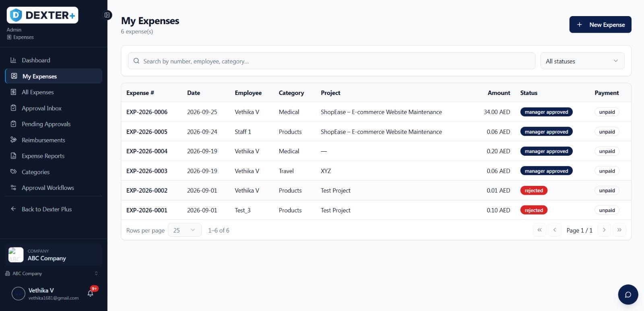The image size is (644, 311).
Task: Click the Categories tag icon
Action: [13, 171]
